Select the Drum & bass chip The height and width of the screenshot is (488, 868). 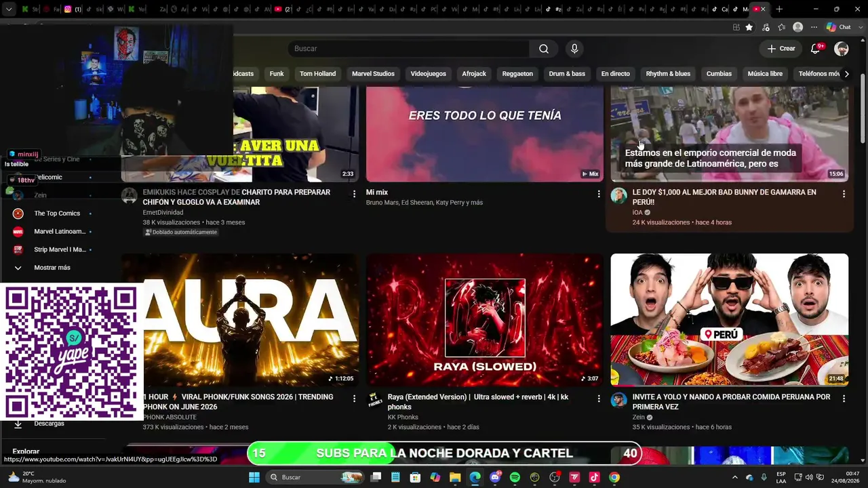click(567, 74)
